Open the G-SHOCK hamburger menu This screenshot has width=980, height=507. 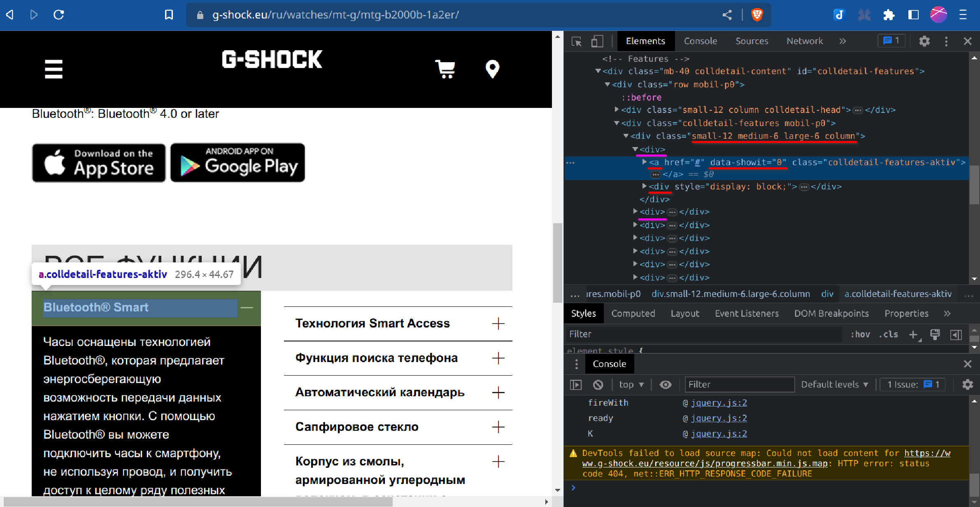54,69
